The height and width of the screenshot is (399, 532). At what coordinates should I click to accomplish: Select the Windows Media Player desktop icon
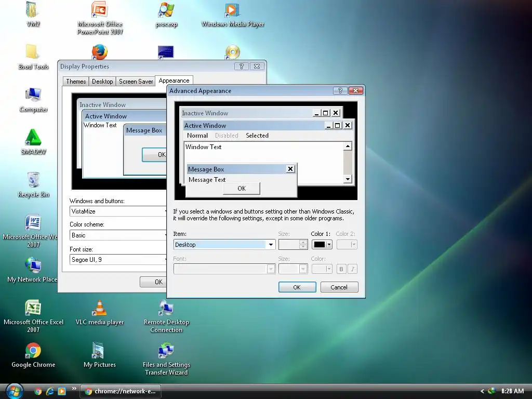point(233,14)
